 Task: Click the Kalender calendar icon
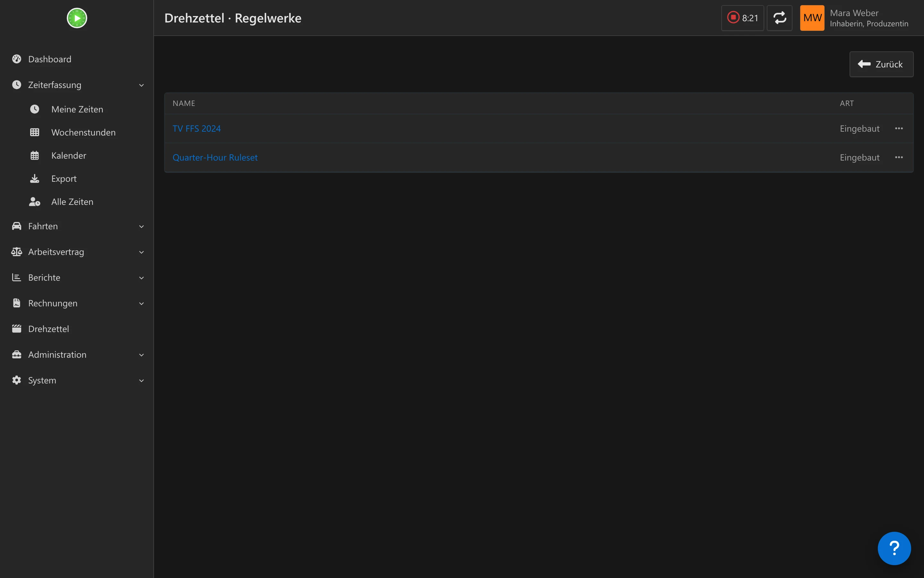34,156
